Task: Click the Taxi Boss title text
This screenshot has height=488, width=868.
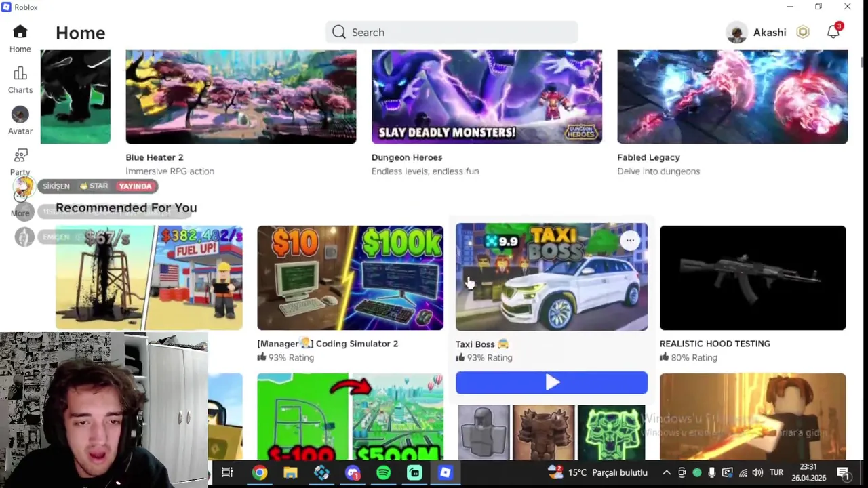Action: tap(482, 344)
